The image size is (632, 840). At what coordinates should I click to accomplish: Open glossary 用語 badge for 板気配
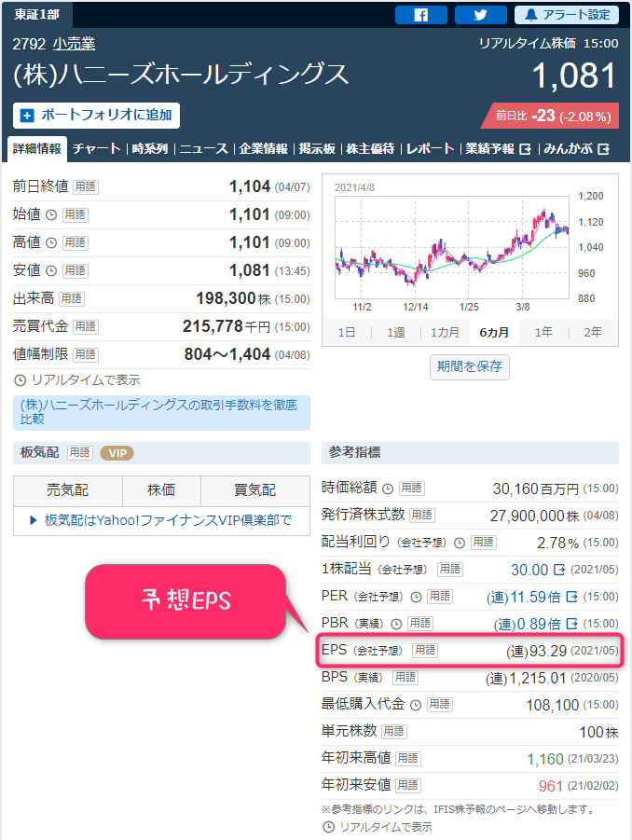pos(80,453)
